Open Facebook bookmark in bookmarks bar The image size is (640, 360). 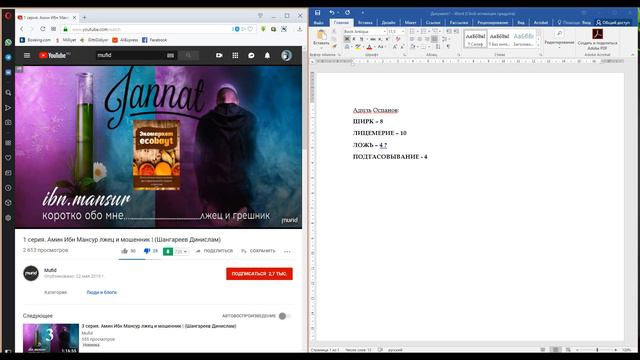click(154, 40)
